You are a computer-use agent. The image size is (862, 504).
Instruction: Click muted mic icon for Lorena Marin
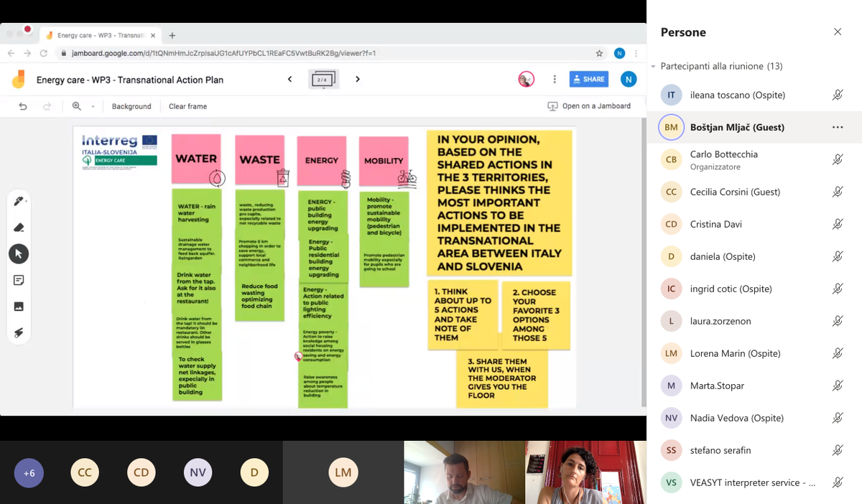[x=838, y=353]
